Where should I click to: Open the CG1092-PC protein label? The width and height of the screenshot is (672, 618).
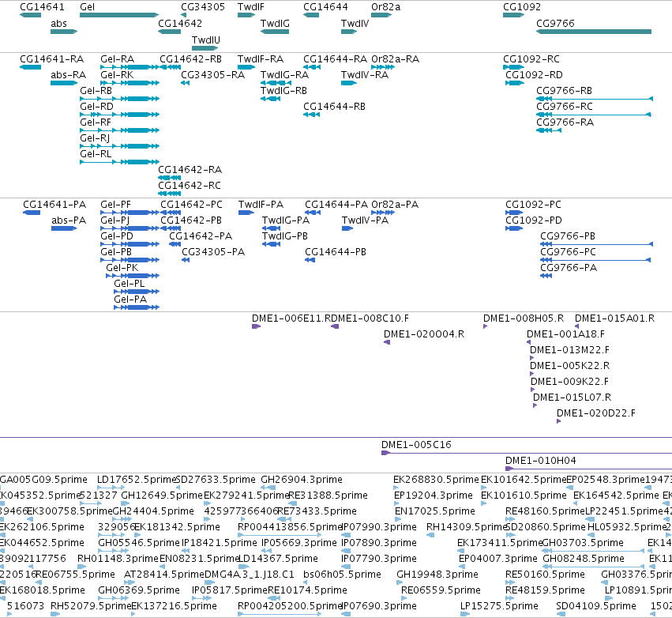tap(533, 204)
